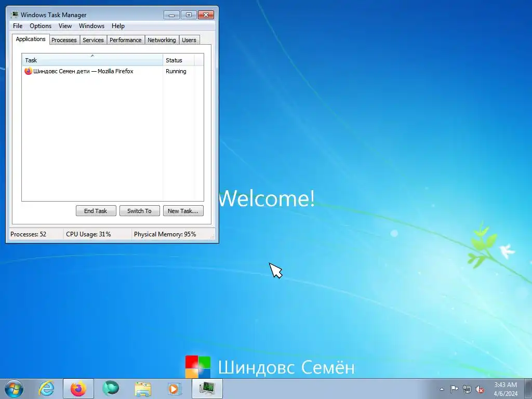Sort by the Status column header
This screenshot has height=399, width=532.
pyautogui.click(x=179, y=60)
